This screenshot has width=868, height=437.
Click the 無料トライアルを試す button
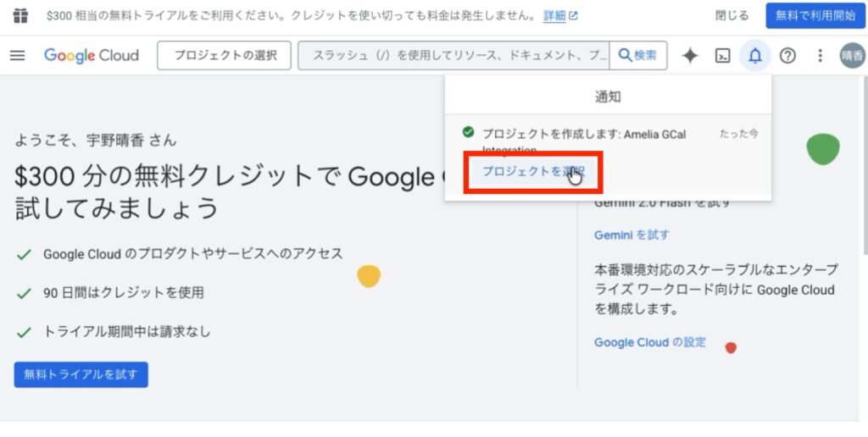[x=81, y=373]
